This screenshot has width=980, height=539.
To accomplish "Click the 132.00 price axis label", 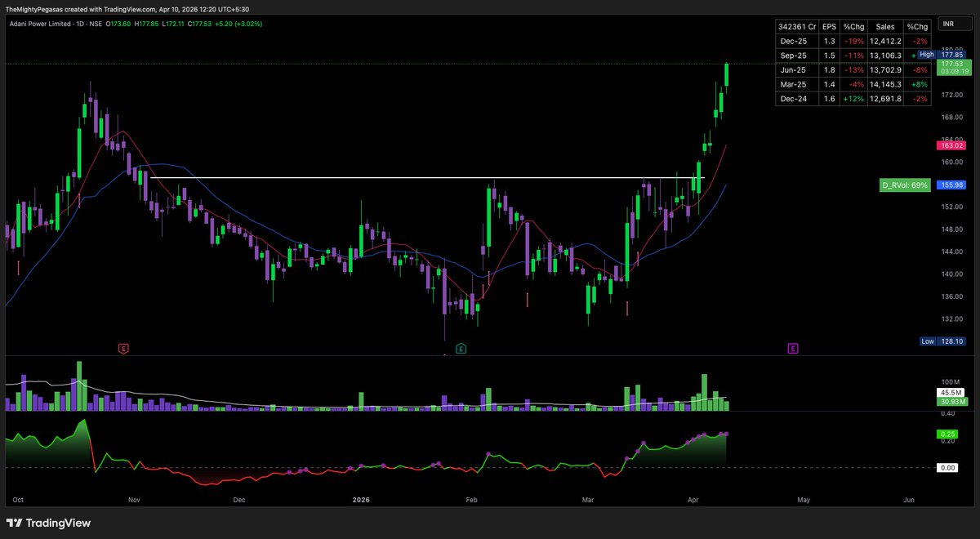I will pos(951,319).
